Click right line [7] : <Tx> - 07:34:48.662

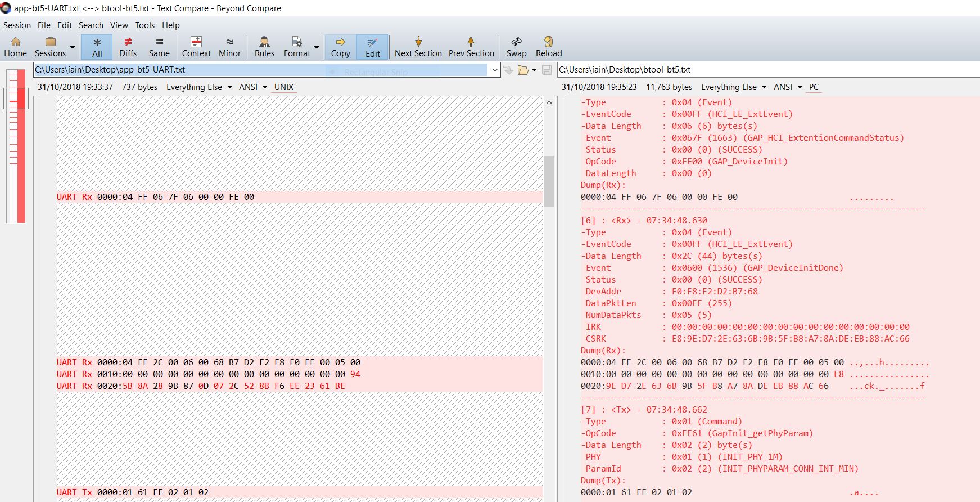pos(644,410)
